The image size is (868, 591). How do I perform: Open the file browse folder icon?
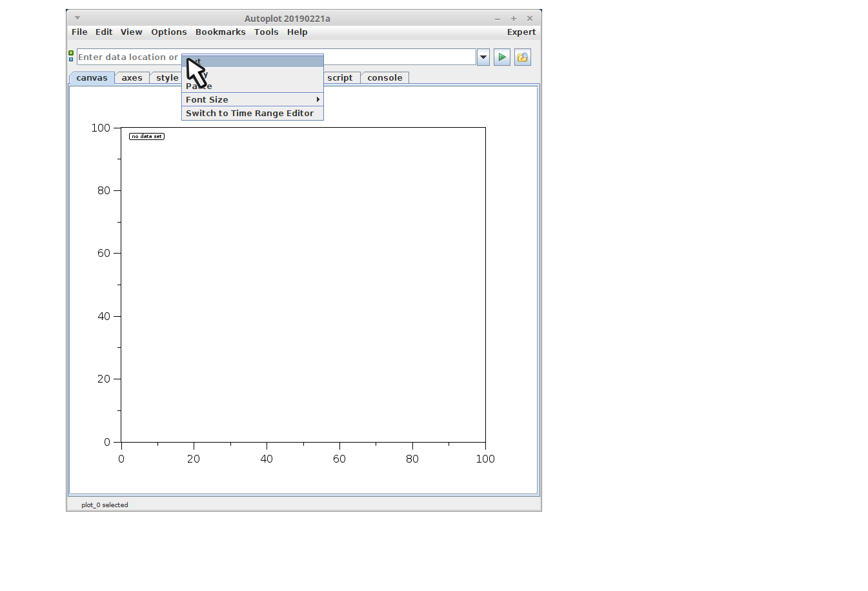pyautogui.click(x=522, y=57)
